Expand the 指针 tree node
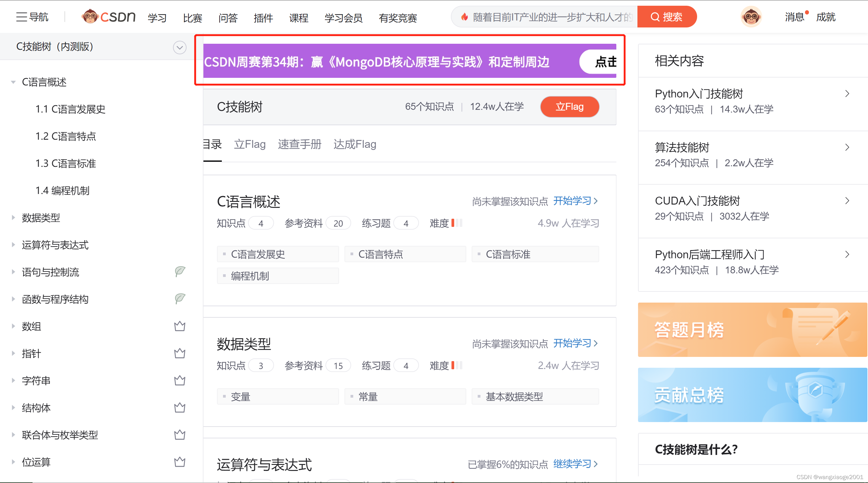The image size is (868, 483). click(x=13, y=353)
